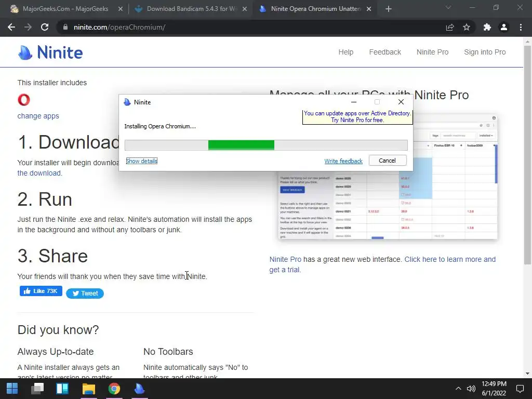
Task: Click the browser forward arrow
Action: point(28,27)
